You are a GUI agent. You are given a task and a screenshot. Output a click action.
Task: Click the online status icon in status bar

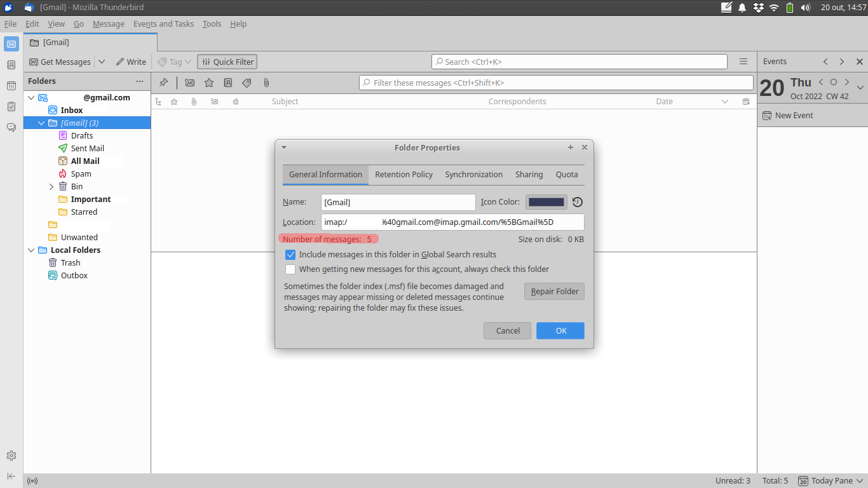(x=32, y=481)
